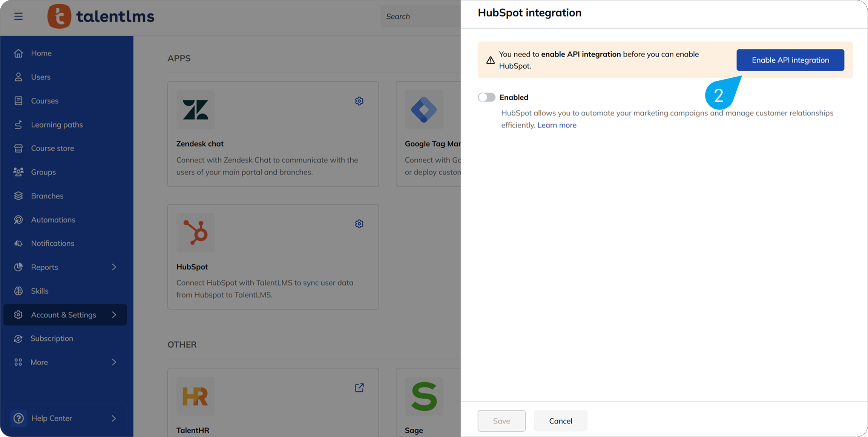
Task: Expand the Help Center chevron
Action: point(114,418)
